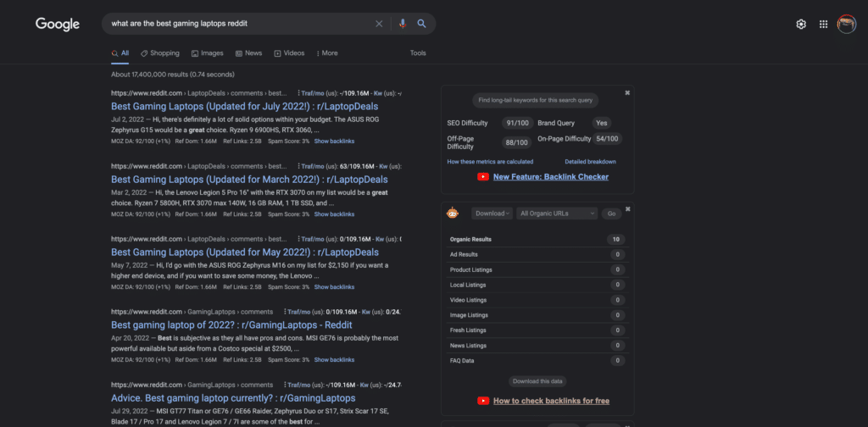The height and width of the screenshot is (427, 868).
Task: Select the Local Listings row
Action: [x=537, y=285]
